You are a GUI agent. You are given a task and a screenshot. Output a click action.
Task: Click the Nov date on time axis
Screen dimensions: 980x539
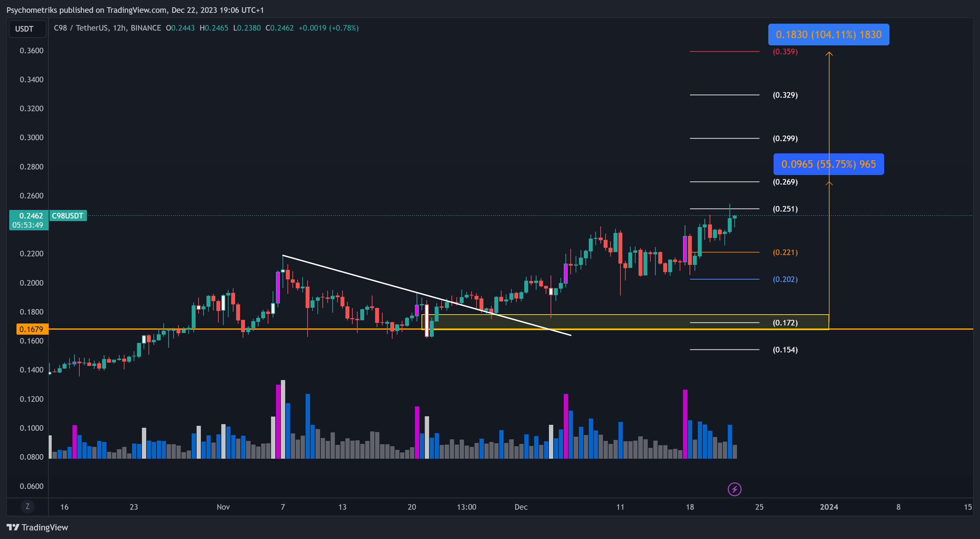click(223, 507)
